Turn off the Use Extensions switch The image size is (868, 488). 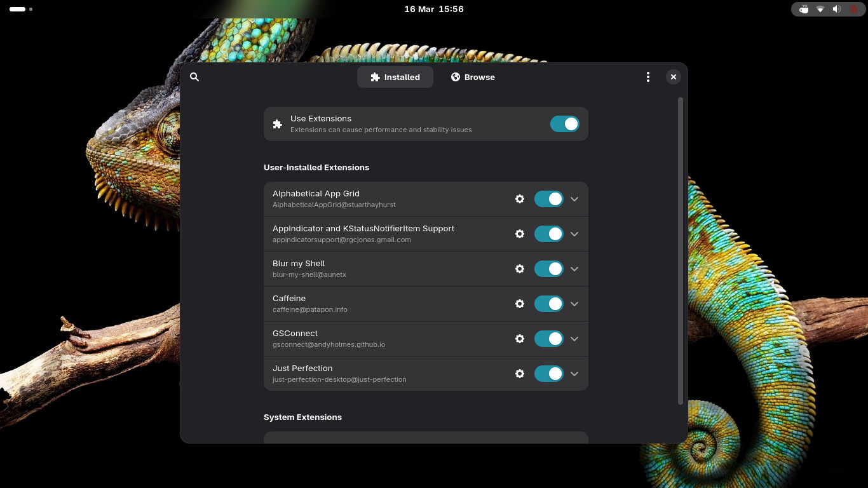[564, 124]
